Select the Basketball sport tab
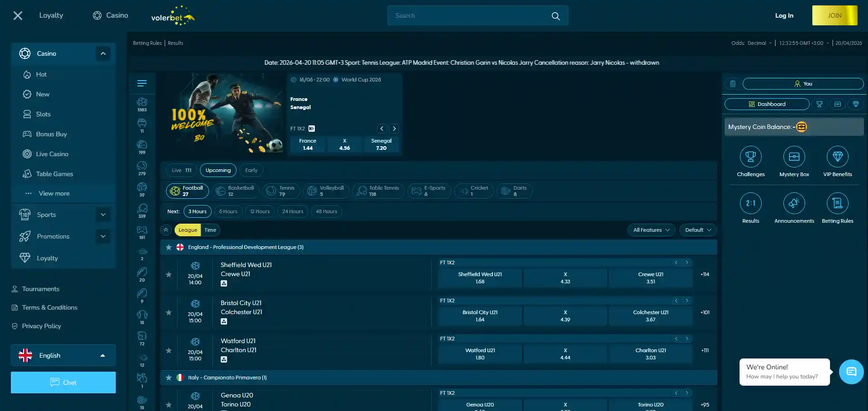 pos(235,191)
